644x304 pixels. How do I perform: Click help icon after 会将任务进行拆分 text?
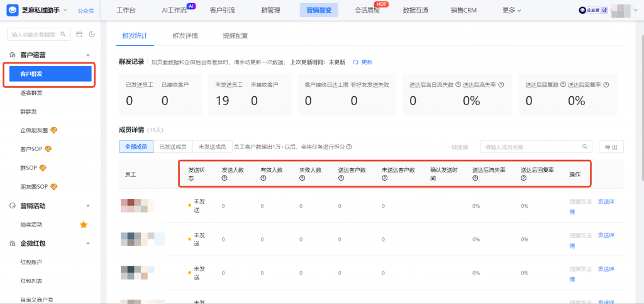tap(348, 147)
